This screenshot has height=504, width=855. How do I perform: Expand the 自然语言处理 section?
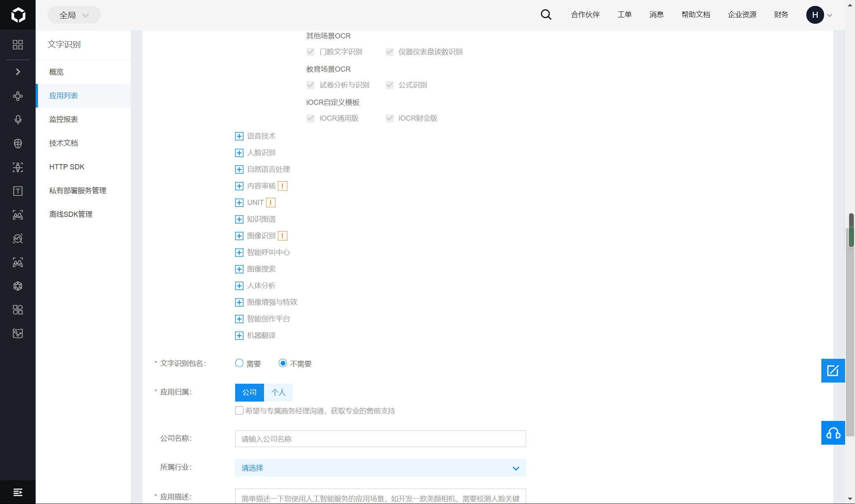(239, 170)
